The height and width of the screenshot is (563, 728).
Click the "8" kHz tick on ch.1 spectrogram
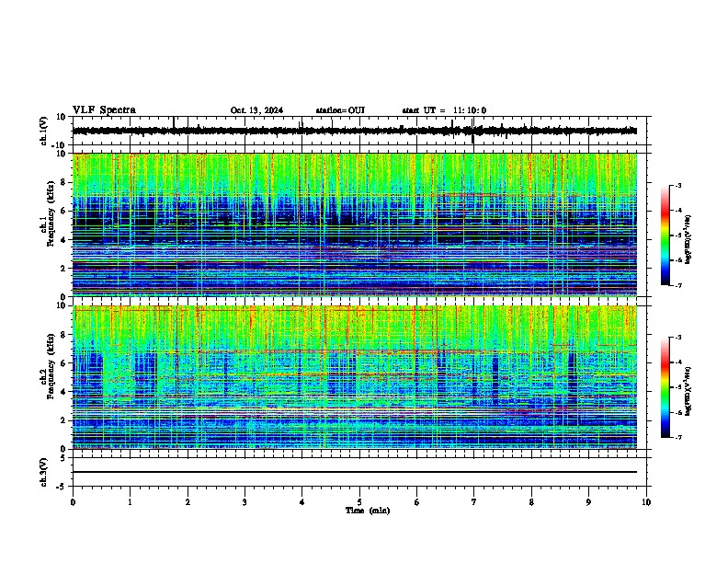(x=63, y=182)
